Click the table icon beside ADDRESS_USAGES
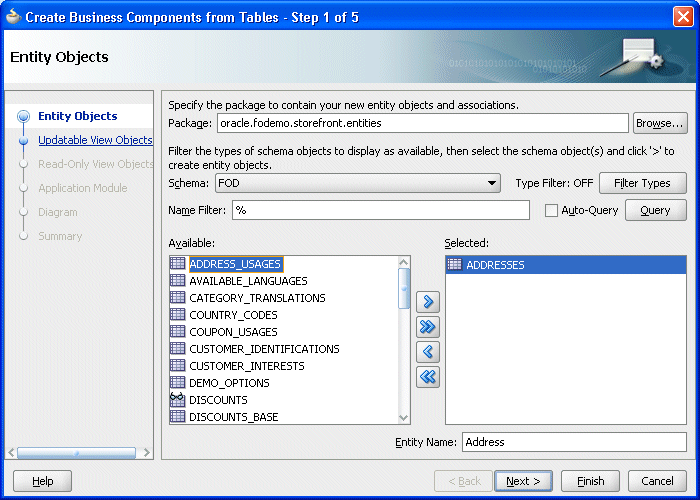 pos(178,263)
